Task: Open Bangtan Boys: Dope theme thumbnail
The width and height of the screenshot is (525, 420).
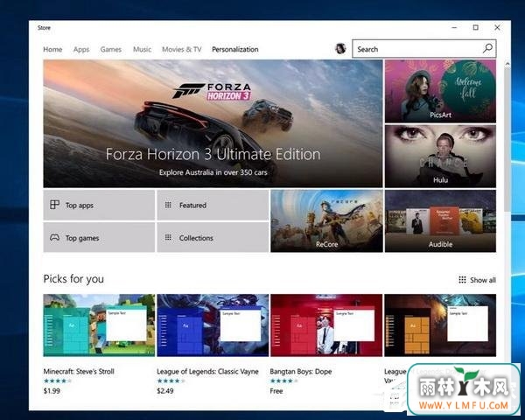Action: click(x=326, y=325)
